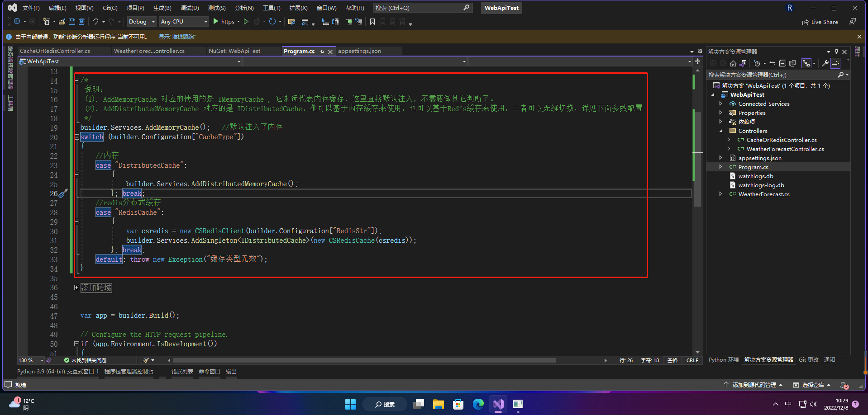Viewport: 868px width, 415px height.
Task: Toggle the pin on Program.cs tab
Action: coord(322,52)
